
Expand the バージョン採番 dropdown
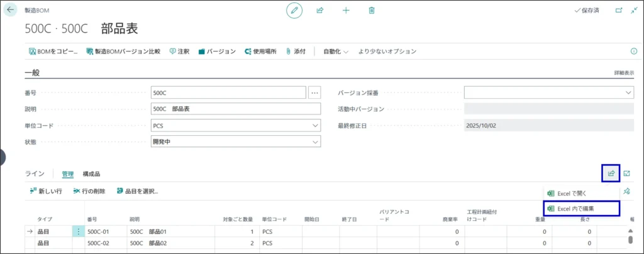click(628, 92)
